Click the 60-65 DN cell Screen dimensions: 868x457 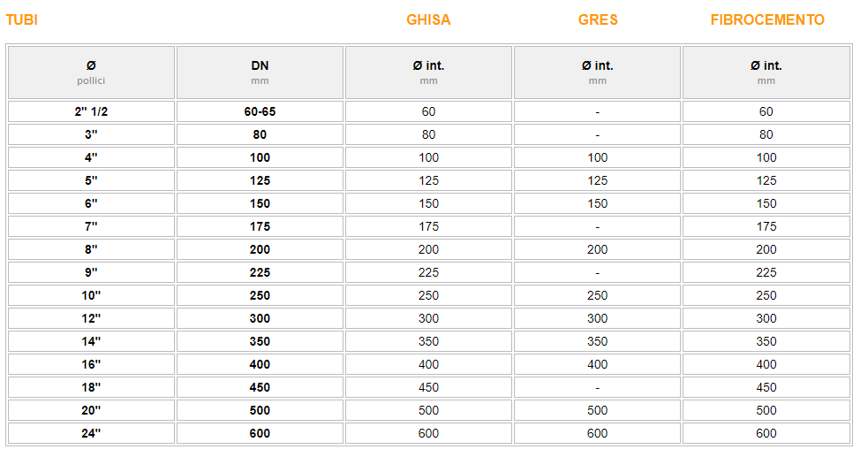260,111
